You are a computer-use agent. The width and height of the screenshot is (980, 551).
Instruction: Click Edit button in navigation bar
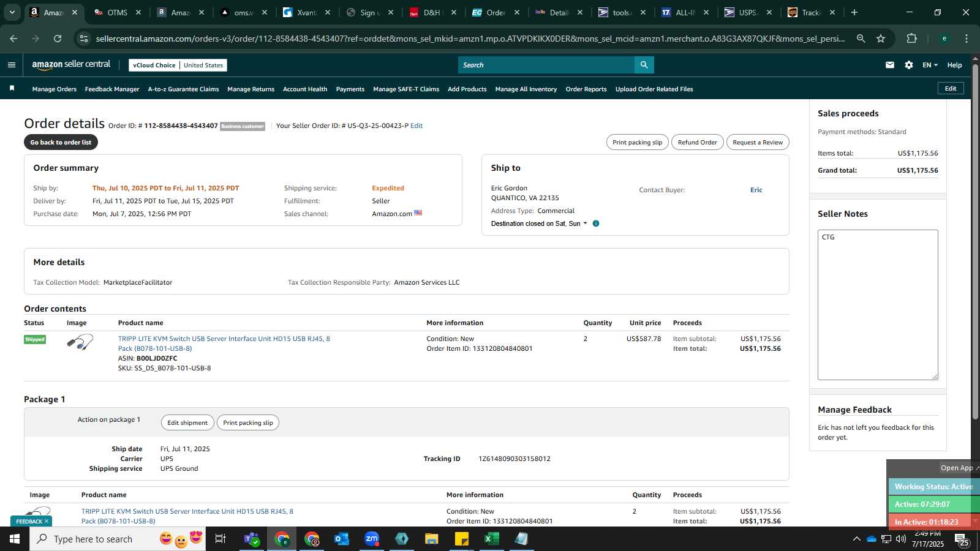(x=951, y=89)
